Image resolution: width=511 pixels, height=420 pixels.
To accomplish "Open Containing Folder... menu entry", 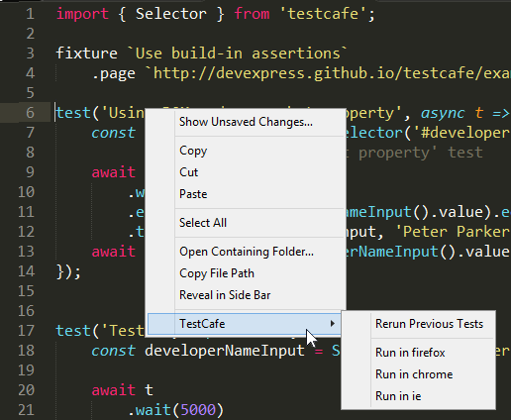I will [x=247, y=252].
